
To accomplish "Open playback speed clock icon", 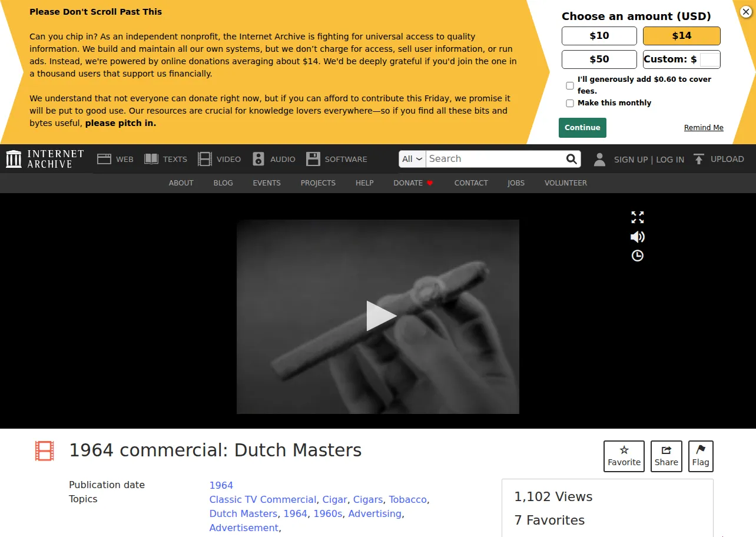I will (x=637, y=256).
